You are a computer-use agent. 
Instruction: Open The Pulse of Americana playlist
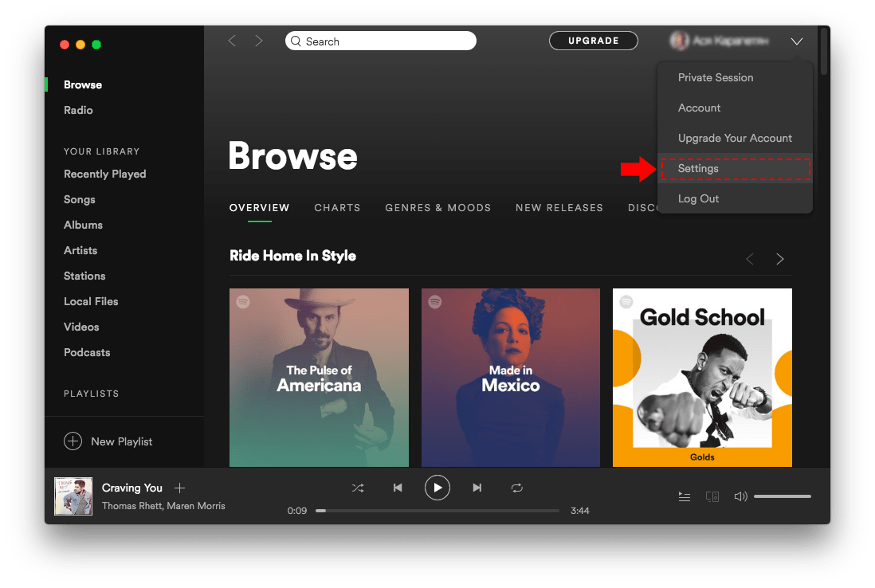[320, 378]
